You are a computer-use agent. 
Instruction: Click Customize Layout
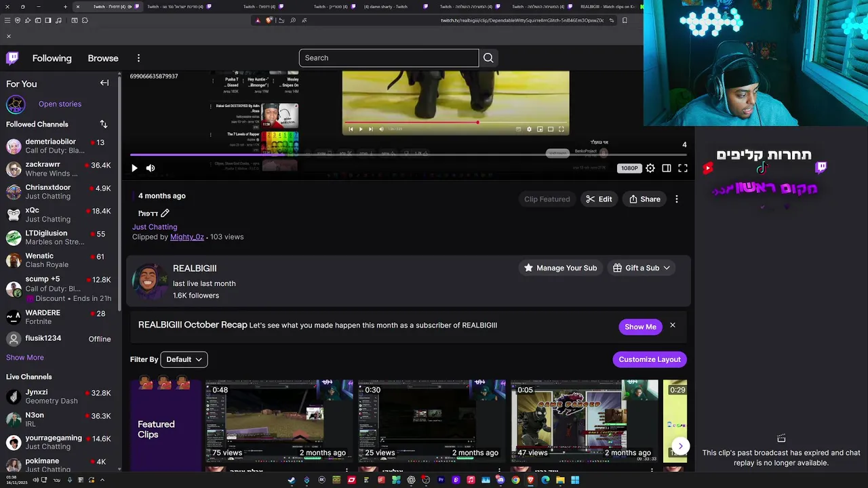650,359
